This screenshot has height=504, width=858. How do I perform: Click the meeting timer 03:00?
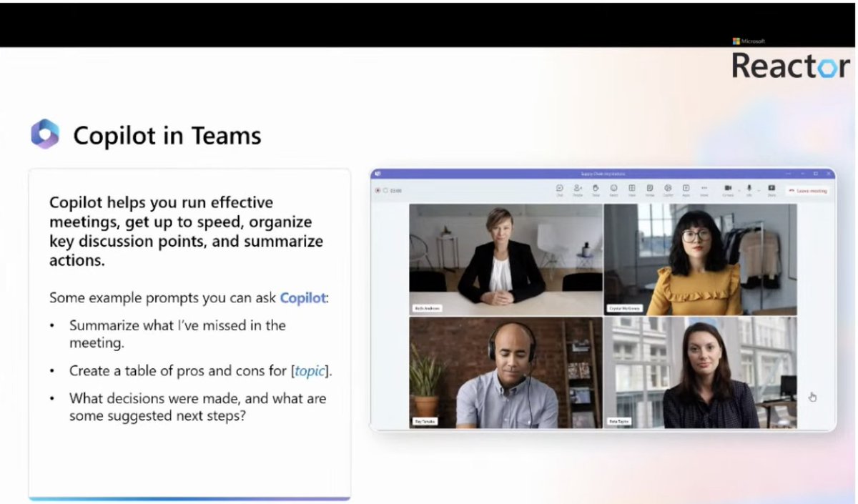pos(396,191)
